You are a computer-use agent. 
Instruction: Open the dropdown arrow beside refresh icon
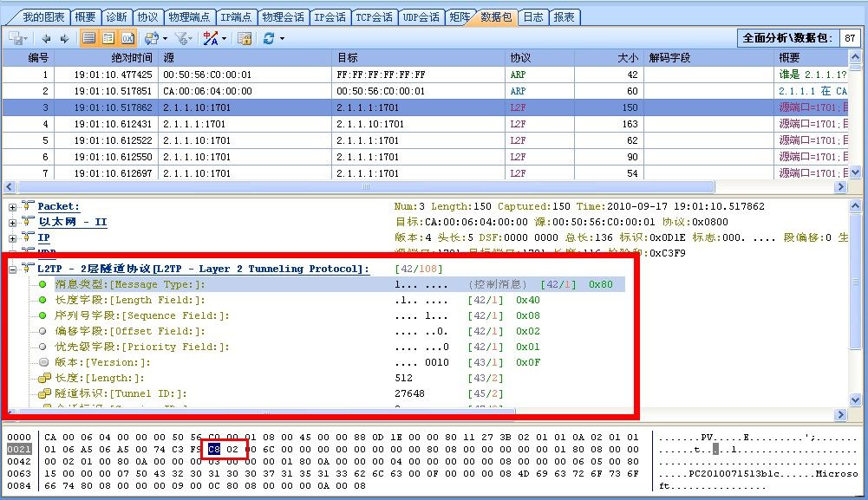click(x=282, y=39)
